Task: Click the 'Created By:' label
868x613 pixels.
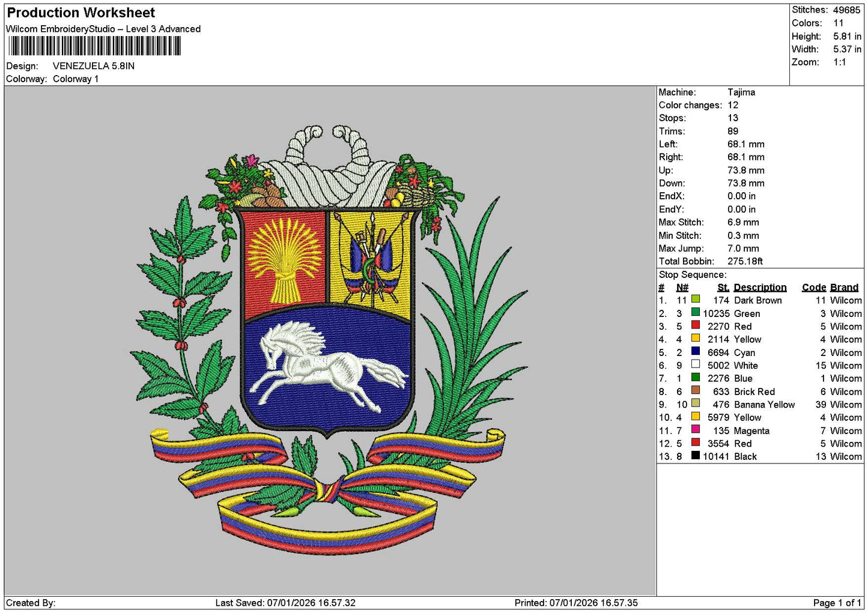Action: [x=31, y=603]
